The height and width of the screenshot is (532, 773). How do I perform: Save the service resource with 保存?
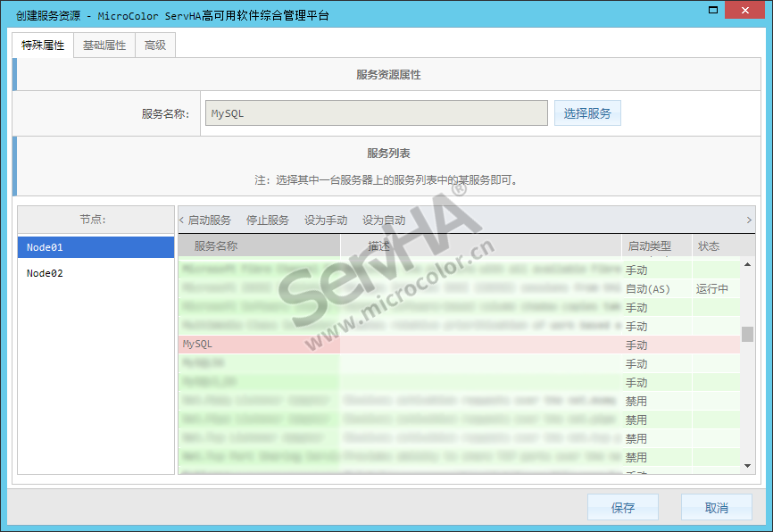point(623,508)
